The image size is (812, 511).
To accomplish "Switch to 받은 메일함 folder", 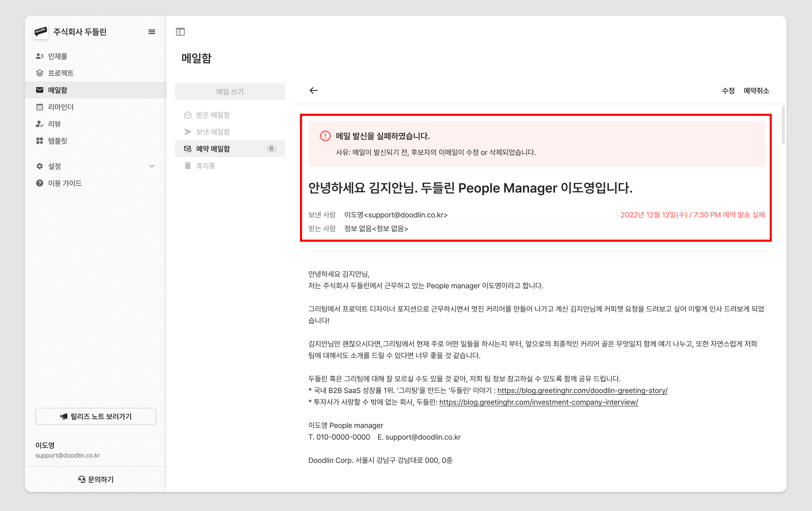I will click(213, 115).
